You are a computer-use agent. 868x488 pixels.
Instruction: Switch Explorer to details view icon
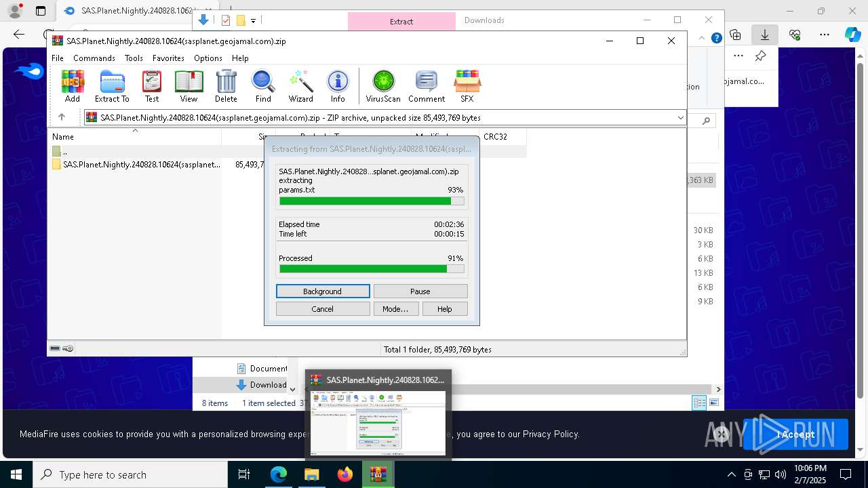click(x=699, y=403)
